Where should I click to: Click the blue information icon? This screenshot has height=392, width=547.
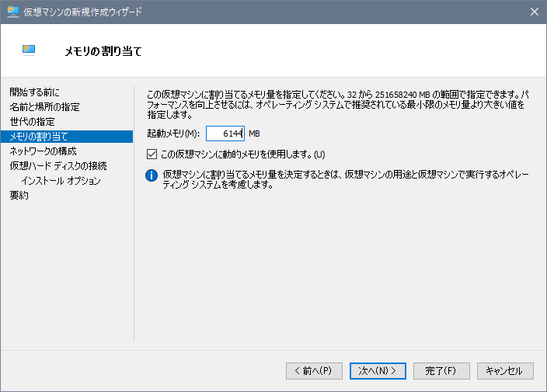pyautogui.click(x=153, y=175)
